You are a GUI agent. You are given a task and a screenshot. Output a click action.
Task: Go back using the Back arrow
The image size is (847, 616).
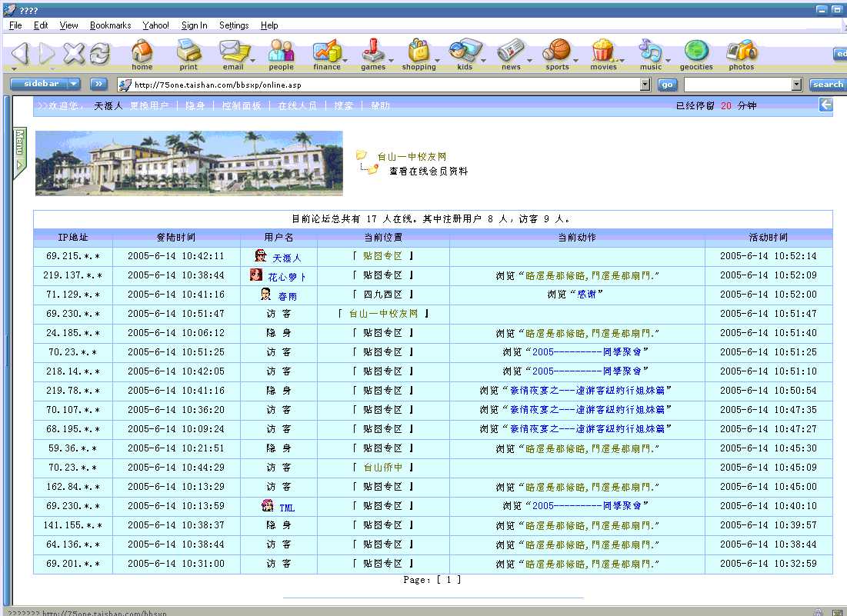tap(21, 53)
